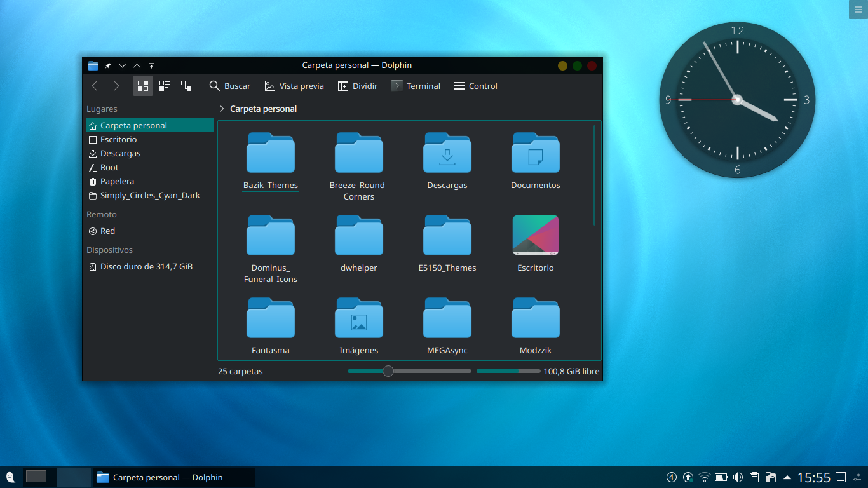The height and width of the screenshot is (488, 868).
Task: Go forward with the right arrow
Action: pyautogui.click(x=116, y=86)
